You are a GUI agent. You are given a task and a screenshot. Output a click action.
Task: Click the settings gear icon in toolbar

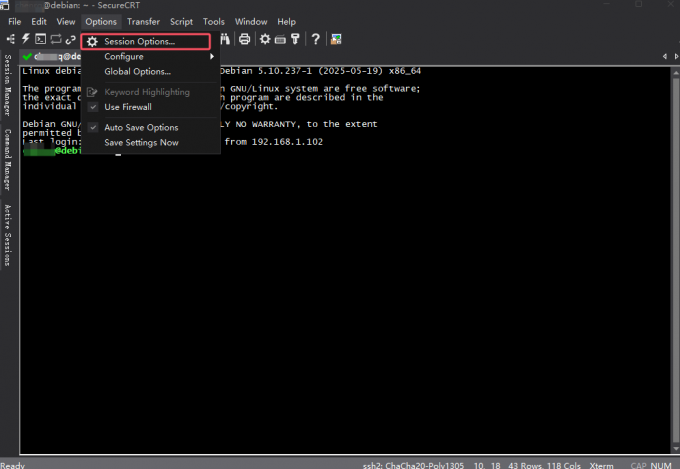pos(265,39)
